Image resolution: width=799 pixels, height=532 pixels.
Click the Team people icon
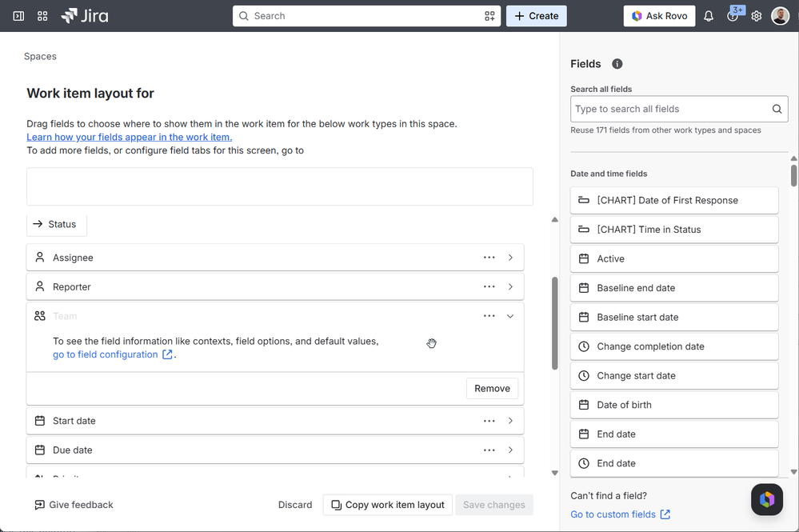click(x=40, y=316)
